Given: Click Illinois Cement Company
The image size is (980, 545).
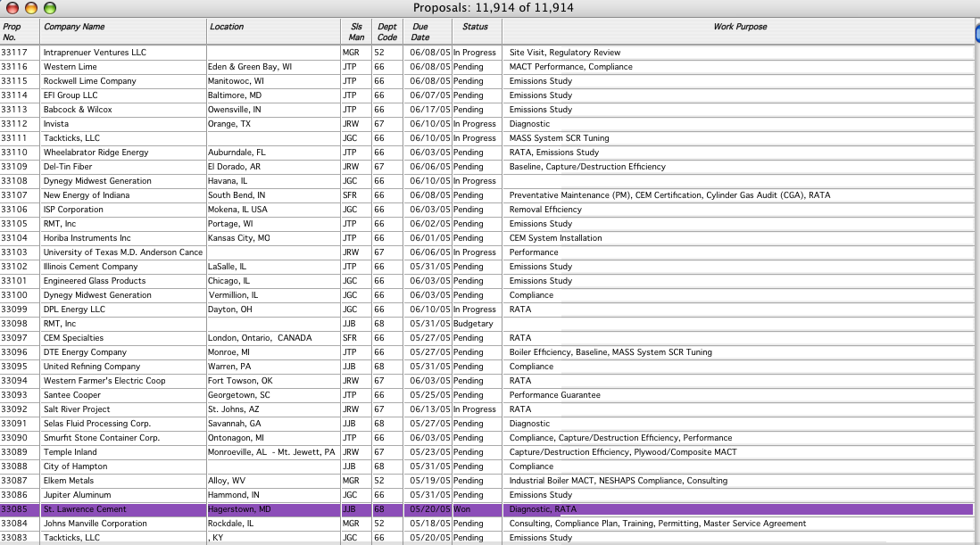Looking at the screenshot, I should coord(90,267).
